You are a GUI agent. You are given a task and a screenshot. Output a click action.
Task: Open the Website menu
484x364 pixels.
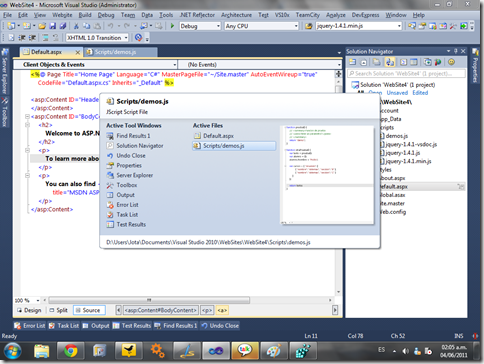(x=62, y=15)
